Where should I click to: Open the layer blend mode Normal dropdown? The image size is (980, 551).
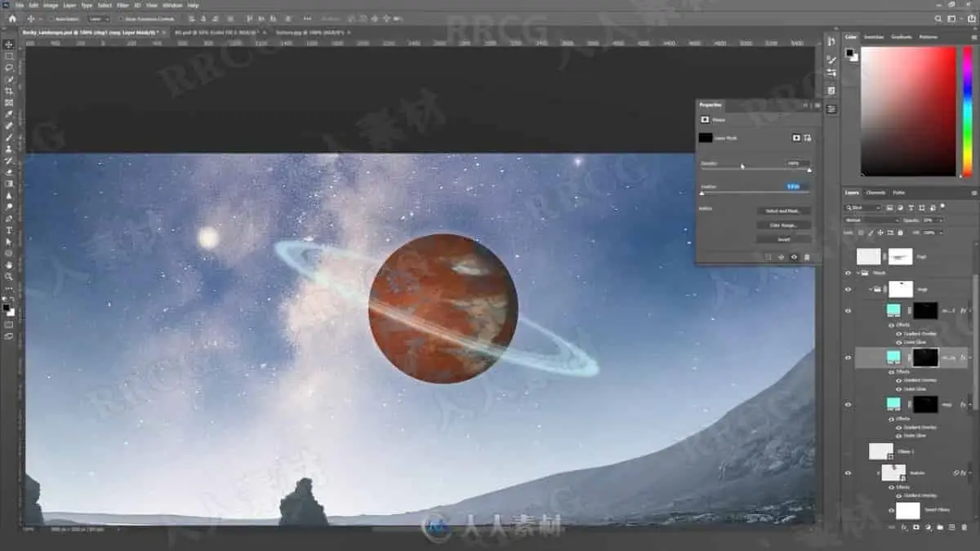873,220
